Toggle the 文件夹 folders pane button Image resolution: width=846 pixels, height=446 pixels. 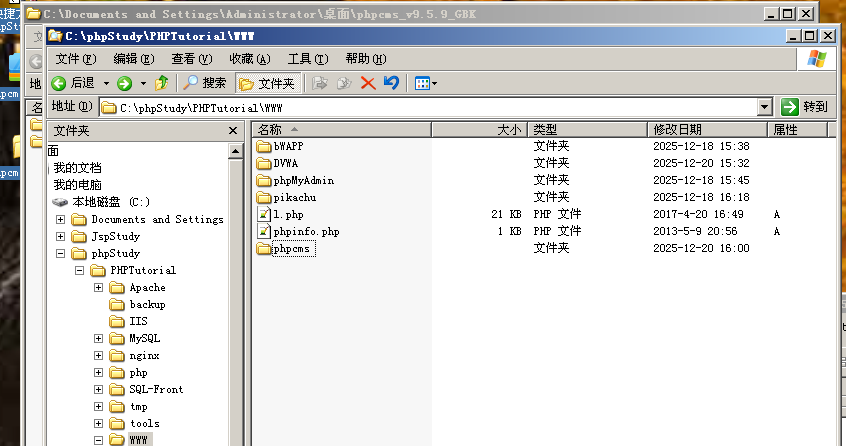268,84
